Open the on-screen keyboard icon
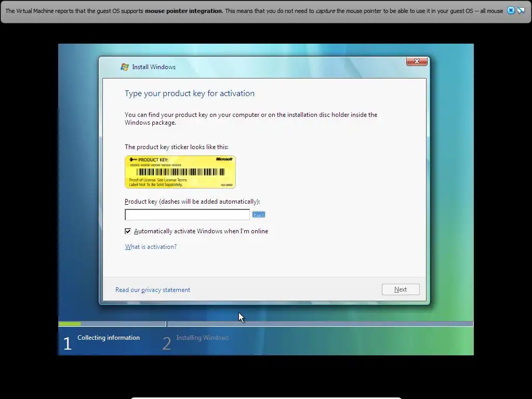The height and width of the screenshot is (399, 532). pyautogui.click(x=259, y=215)
